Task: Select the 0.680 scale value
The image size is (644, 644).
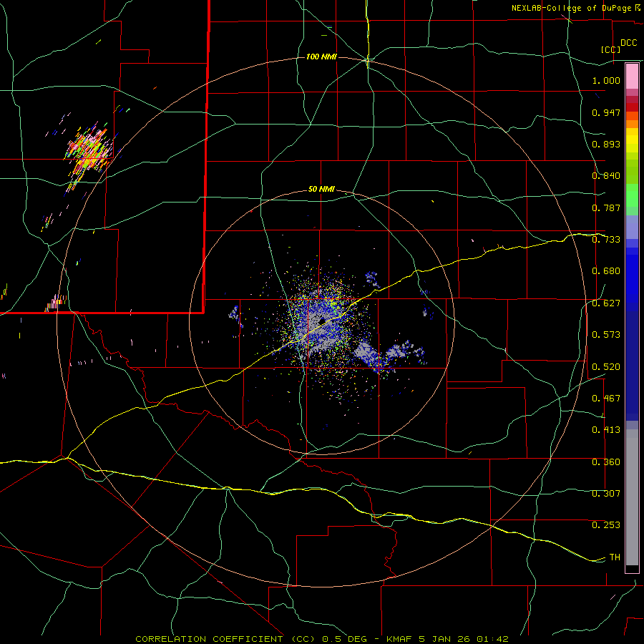Action: [606, 271]
